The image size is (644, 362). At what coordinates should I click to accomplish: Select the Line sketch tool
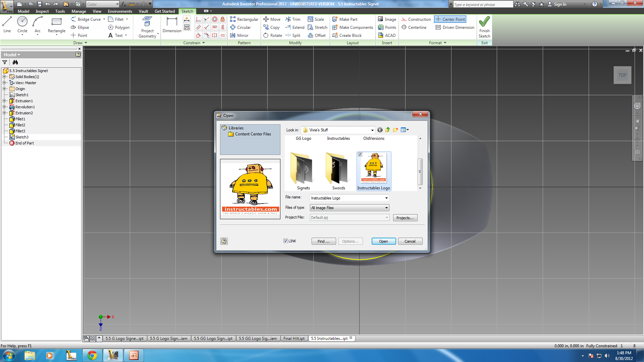coord(7,25)
